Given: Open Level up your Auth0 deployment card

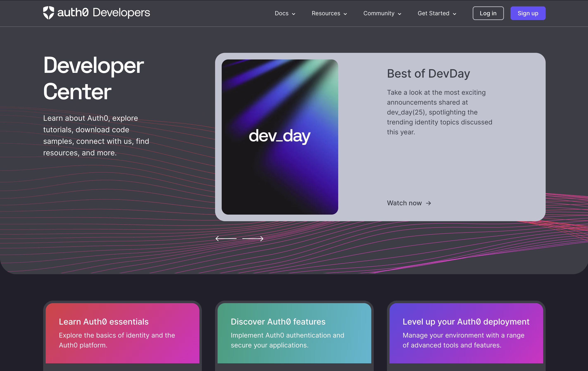Looking at the screenshot, I should click(466, 333).
